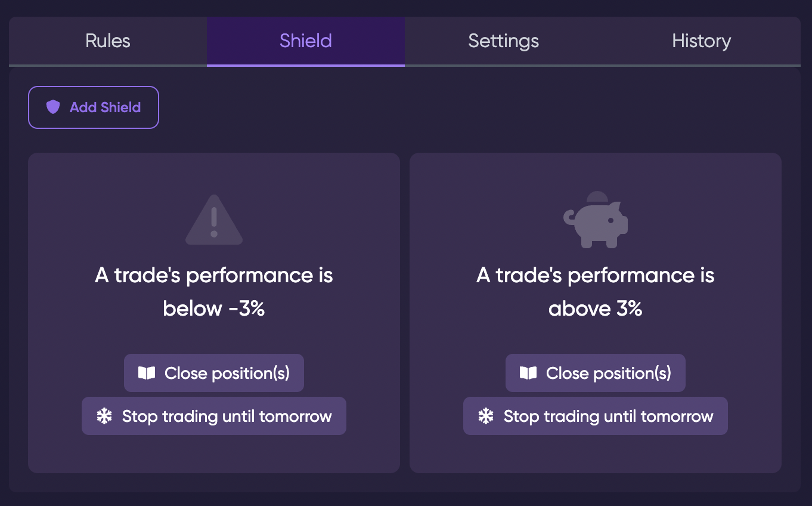Click the piggy bank icon
Image resolution: width=812 pixels, height=506 pixels.
(596, 220)
